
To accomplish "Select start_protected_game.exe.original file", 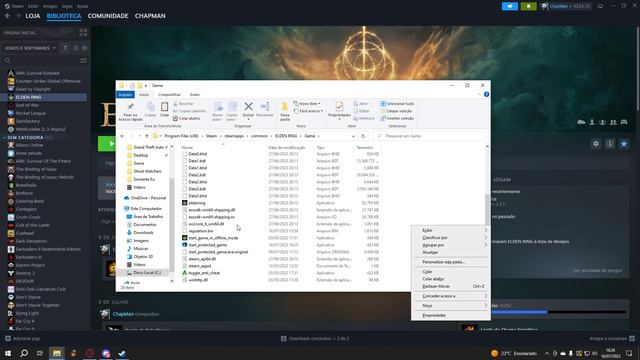I will (x=218, y=252).
